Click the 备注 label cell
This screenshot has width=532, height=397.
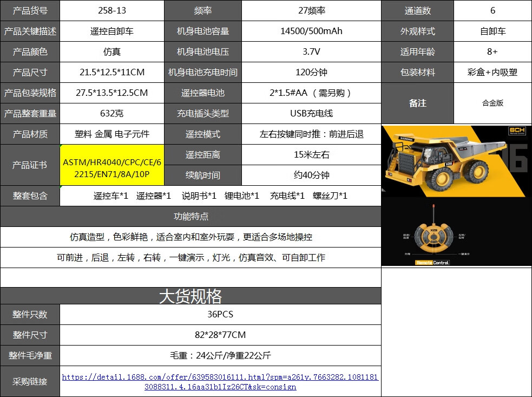tap(418, 103)
